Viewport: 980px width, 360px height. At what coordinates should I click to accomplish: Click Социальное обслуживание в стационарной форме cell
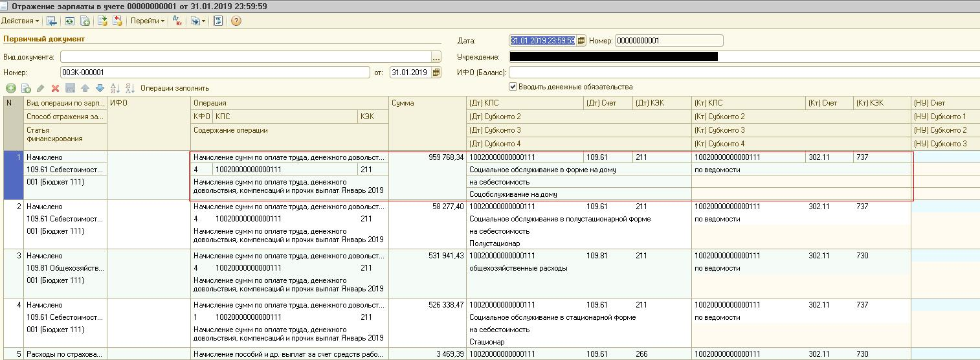[x=579, y=317]
